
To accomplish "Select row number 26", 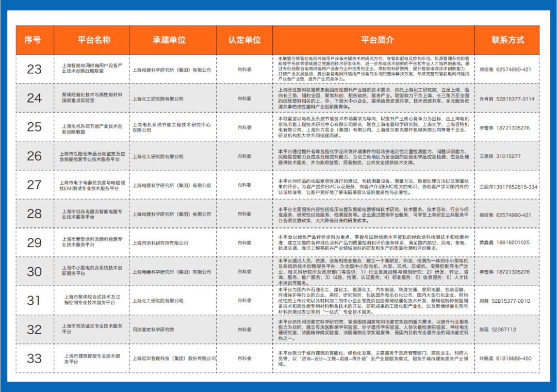I will (34, 156).
